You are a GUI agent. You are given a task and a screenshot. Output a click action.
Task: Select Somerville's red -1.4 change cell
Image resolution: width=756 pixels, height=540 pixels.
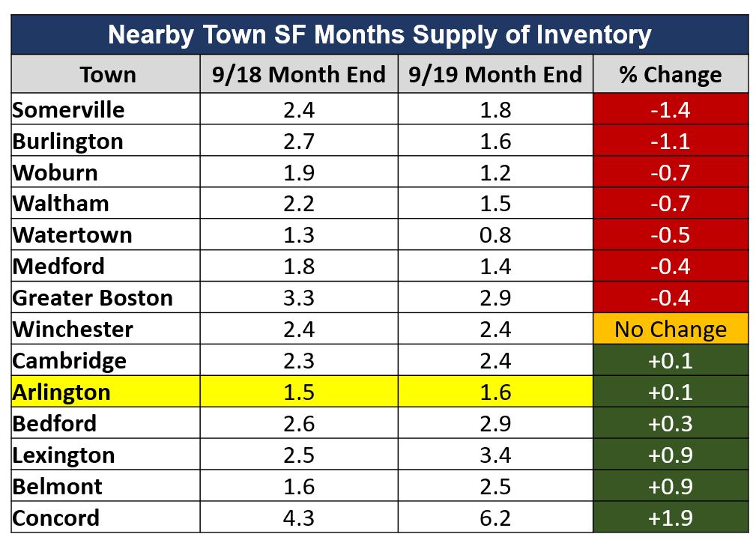tap(670, 109)
